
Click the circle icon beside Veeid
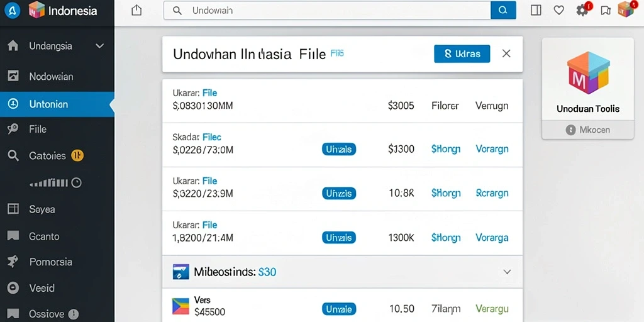tap(13, 287)
